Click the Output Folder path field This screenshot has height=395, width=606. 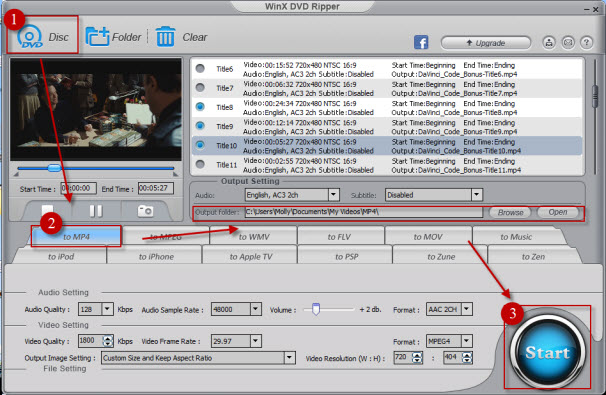(x=364, y=212)
